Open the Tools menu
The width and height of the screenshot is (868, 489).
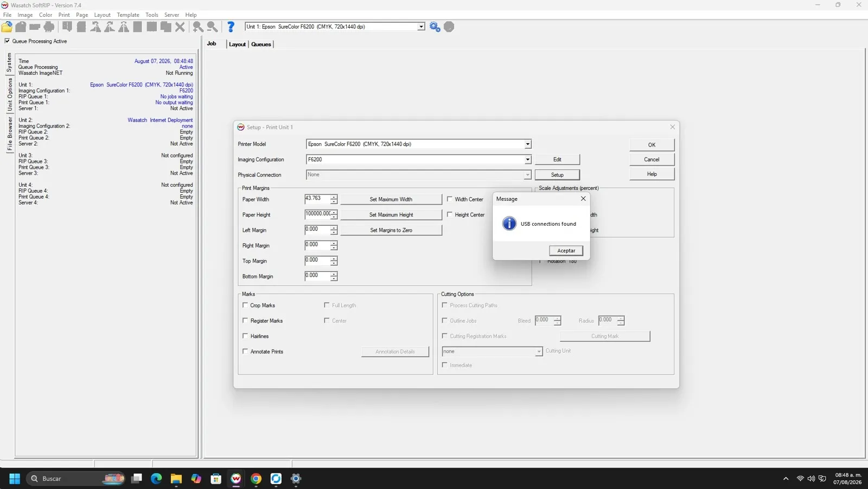(x=152, y=15)
